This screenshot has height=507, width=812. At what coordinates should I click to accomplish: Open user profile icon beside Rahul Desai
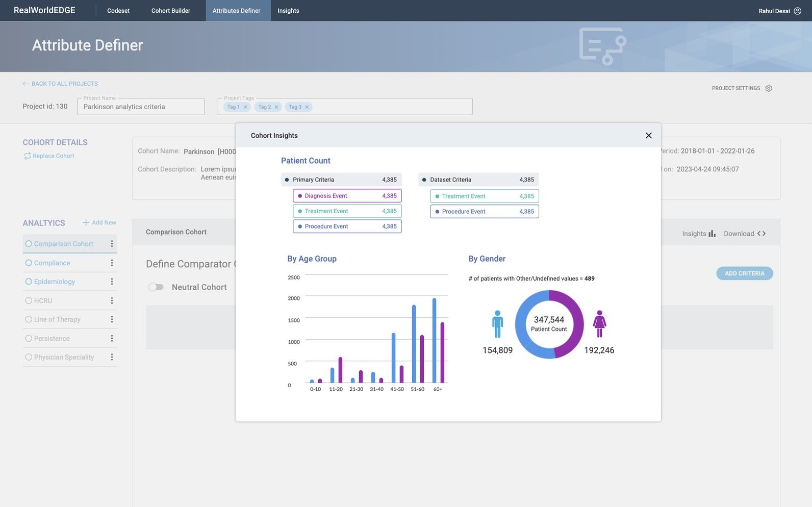point(797,11)
